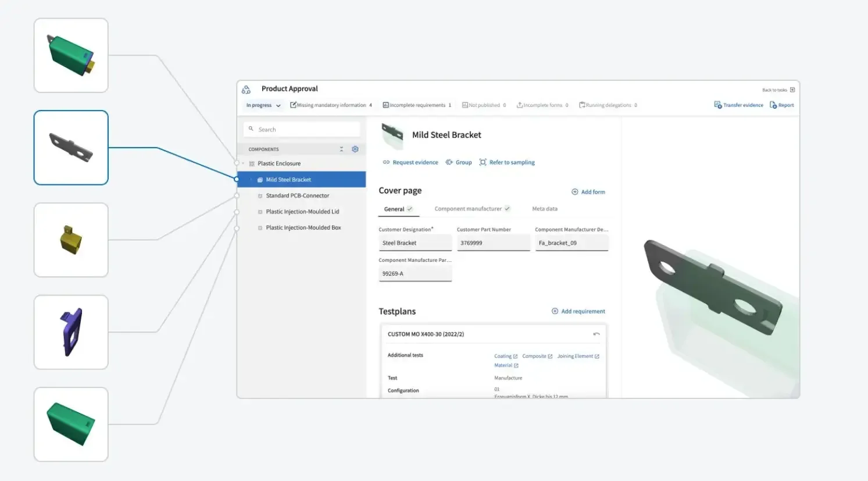Click the Add form button
The height and width of the screenshot is (481, 868).
pos(588,192)
